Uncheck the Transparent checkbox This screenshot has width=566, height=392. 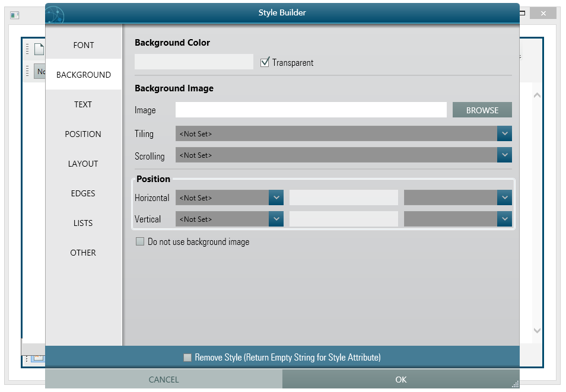point(265,62)
